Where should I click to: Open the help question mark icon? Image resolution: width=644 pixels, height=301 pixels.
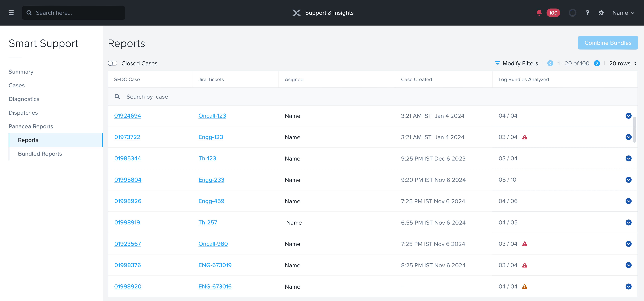587,13
